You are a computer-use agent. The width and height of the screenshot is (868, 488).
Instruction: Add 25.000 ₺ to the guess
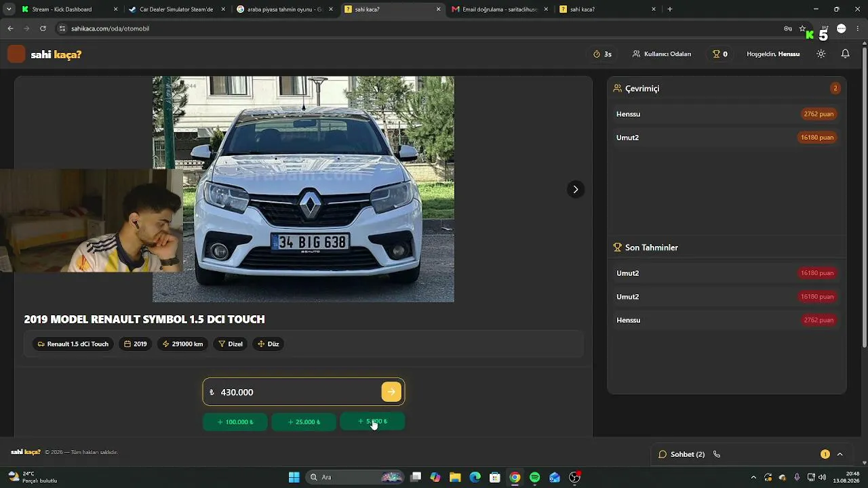(304, 422)
